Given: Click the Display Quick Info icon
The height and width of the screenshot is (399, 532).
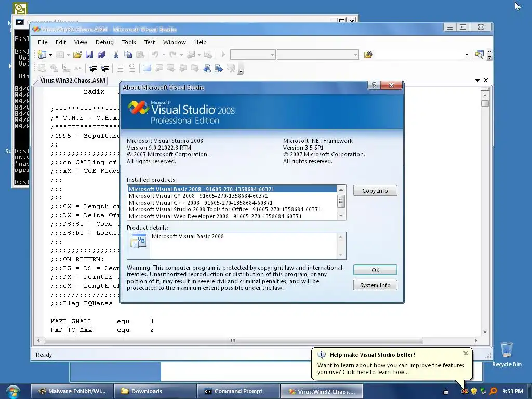Looking at the screenshot, I should point(66,68).
